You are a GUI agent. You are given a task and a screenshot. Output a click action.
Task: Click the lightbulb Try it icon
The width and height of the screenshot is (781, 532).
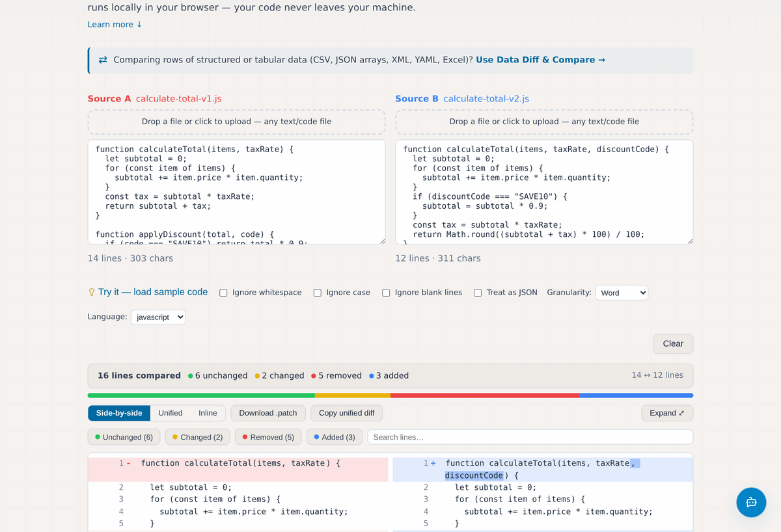(91, 292)
